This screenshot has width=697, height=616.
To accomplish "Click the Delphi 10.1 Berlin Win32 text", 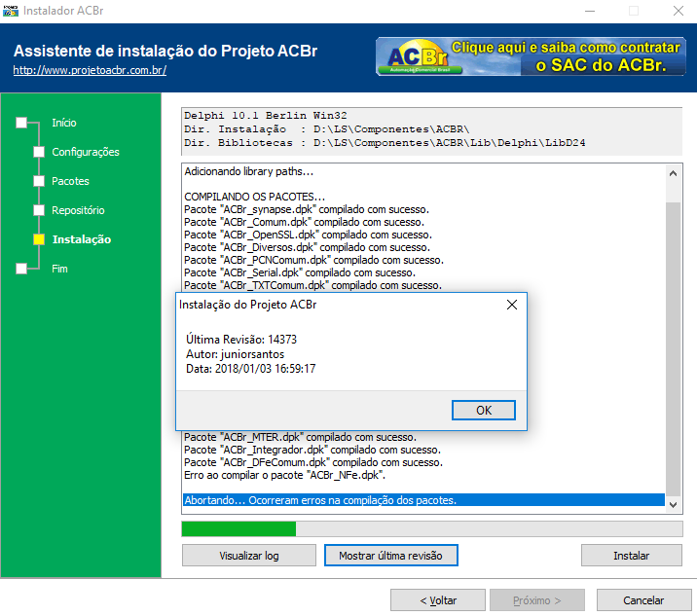I will [266, 116].
